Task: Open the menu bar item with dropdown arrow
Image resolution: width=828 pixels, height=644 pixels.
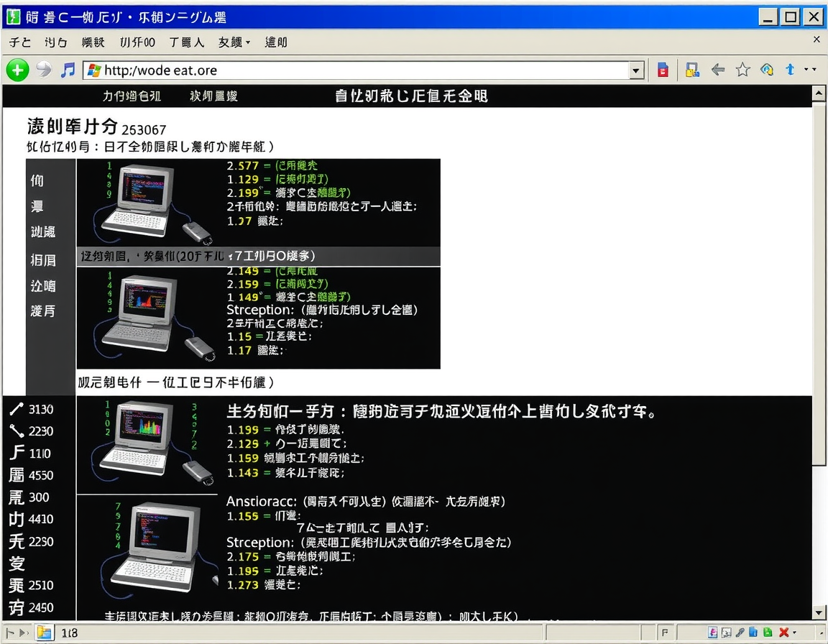Action: pyautogui.click(x=234, y=42)
